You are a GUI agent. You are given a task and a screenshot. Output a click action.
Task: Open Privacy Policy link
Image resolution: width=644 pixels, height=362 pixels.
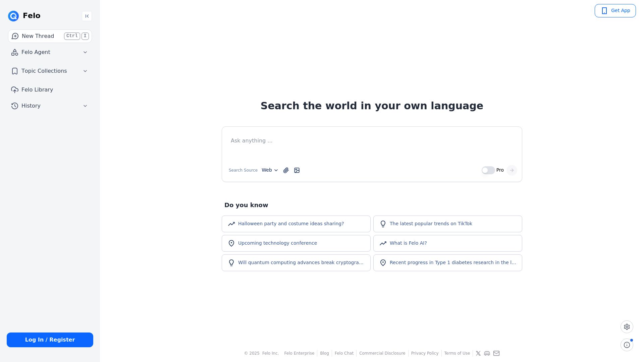pyautogui.click(x=425, y=353)
